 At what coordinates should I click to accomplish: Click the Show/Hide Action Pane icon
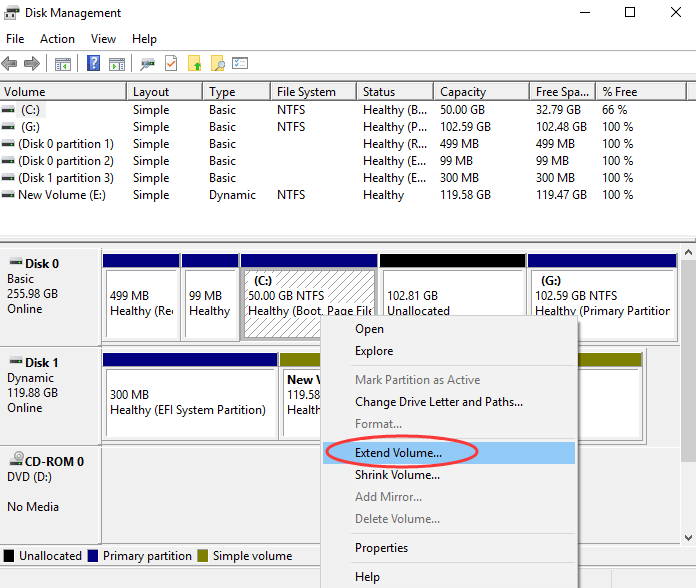[117, 63]
